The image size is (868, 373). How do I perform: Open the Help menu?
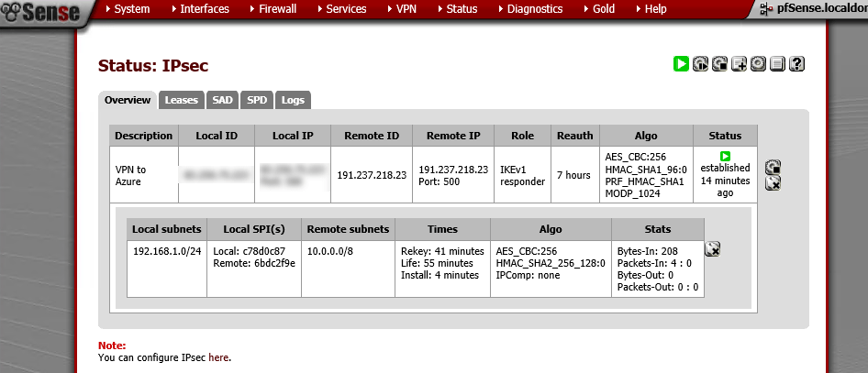tap(651, 9)
